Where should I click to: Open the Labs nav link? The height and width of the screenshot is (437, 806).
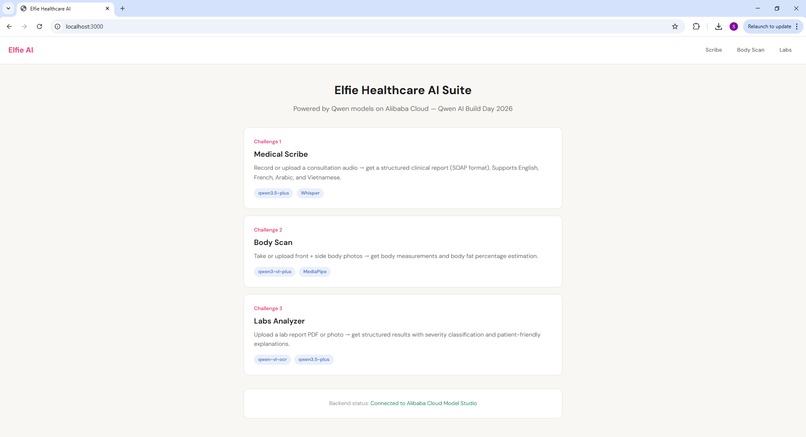click(785, 50)
